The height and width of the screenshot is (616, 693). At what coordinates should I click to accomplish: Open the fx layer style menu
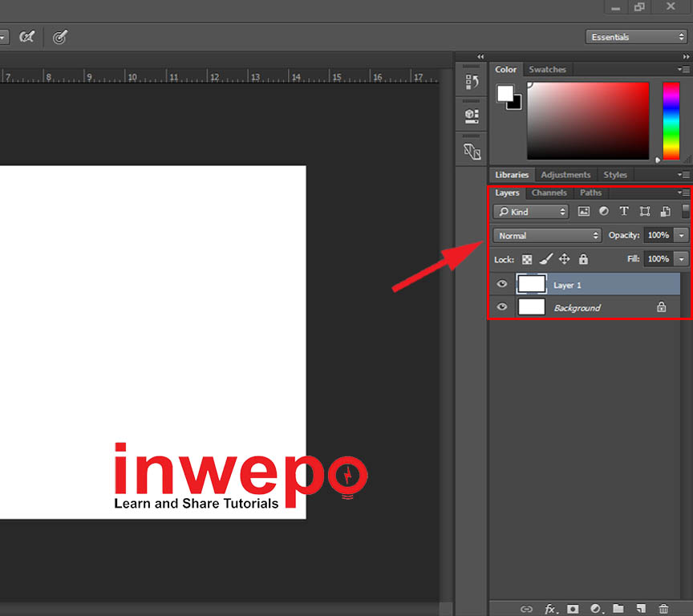pos(550,609)
